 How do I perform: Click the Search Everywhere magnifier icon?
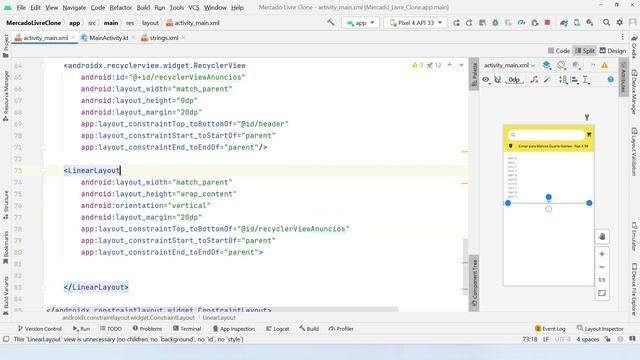pyautogui.click(x=607, y=23)
